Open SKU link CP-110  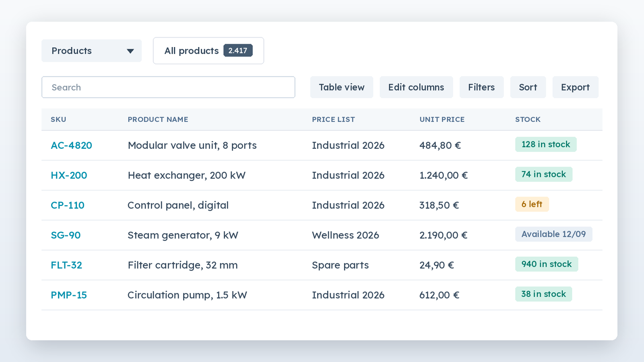68,205
